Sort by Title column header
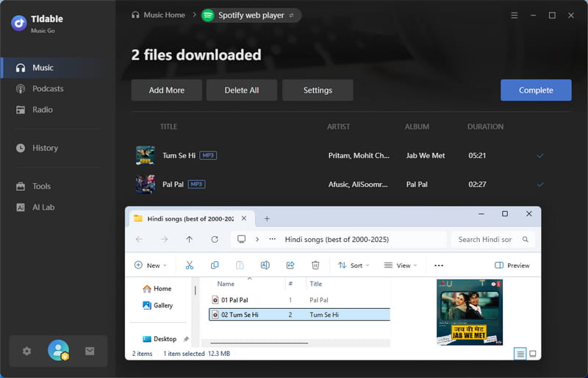Screen dimensions: 588x378 [x=316, y=284]
